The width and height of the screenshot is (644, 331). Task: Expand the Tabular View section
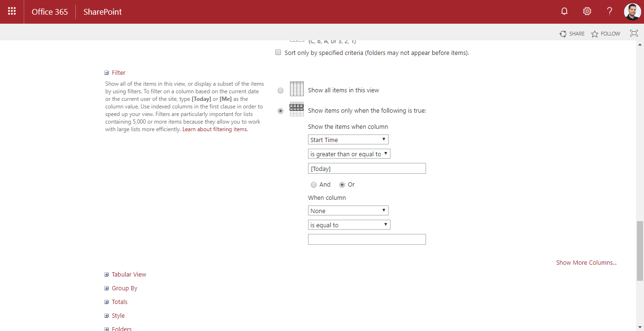[x=106, y=274]
